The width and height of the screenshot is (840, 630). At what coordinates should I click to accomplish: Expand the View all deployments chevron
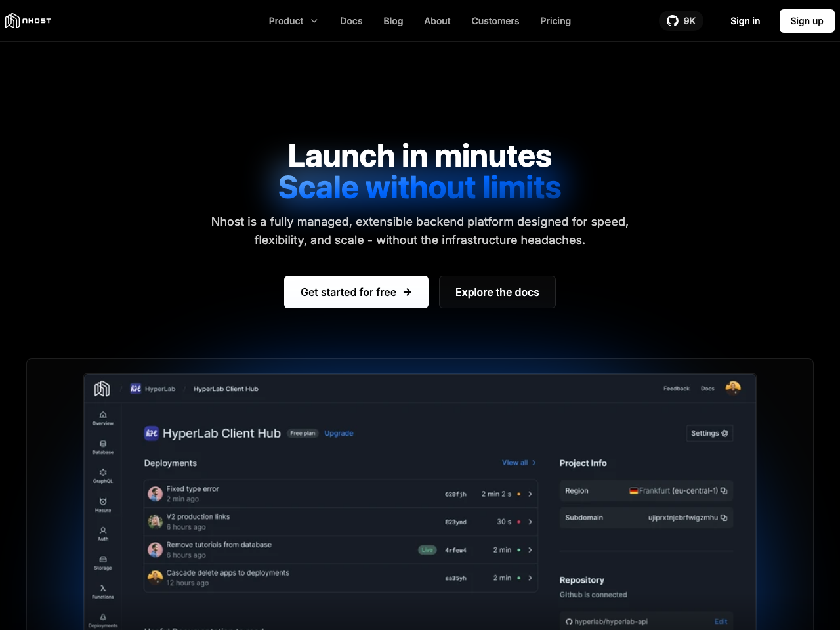tap(535, 463)
